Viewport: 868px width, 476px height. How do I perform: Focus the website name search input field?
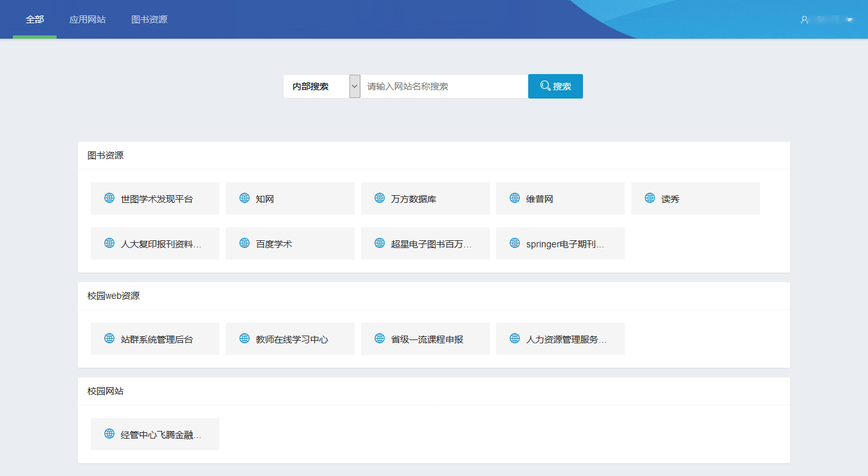[444, 86]
